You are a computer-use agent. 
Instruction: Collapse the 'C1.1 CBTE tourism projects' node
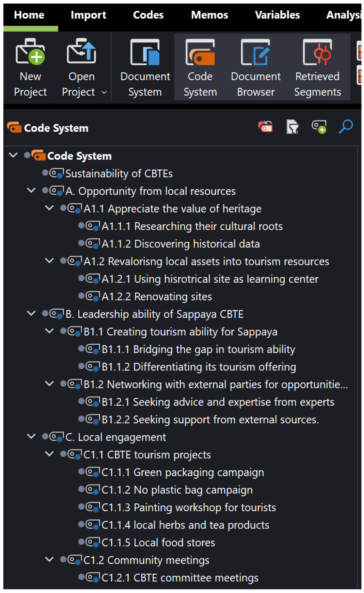pyautogui.click(x=49, y=454)
